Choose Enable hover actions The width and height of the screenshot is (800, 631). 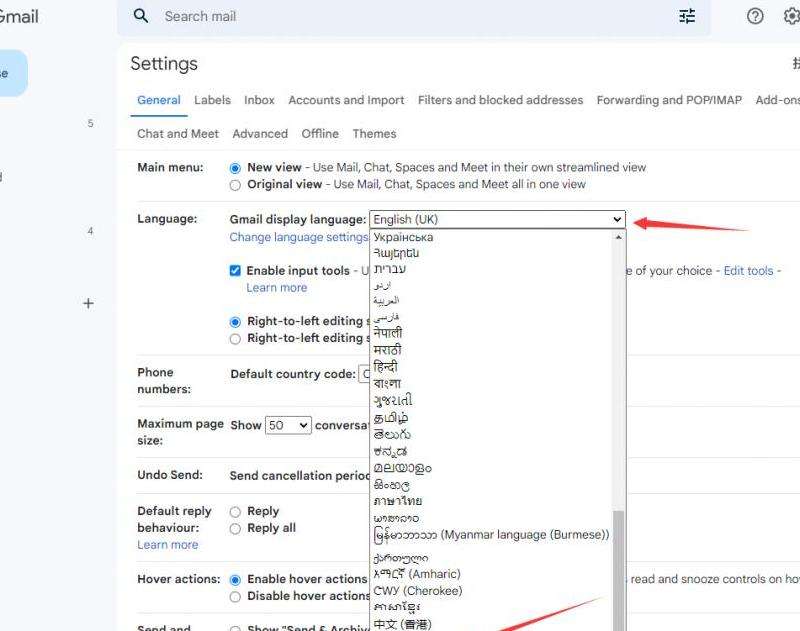(x=235, y=579)
